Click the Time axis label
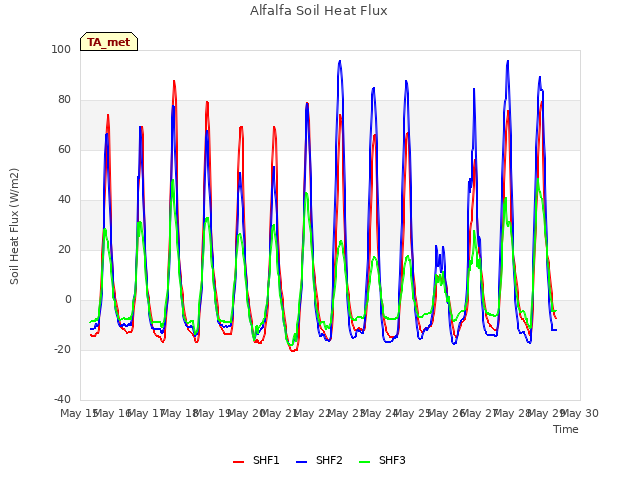This screenshot has width=640, height=480. [x=566, y=429]
